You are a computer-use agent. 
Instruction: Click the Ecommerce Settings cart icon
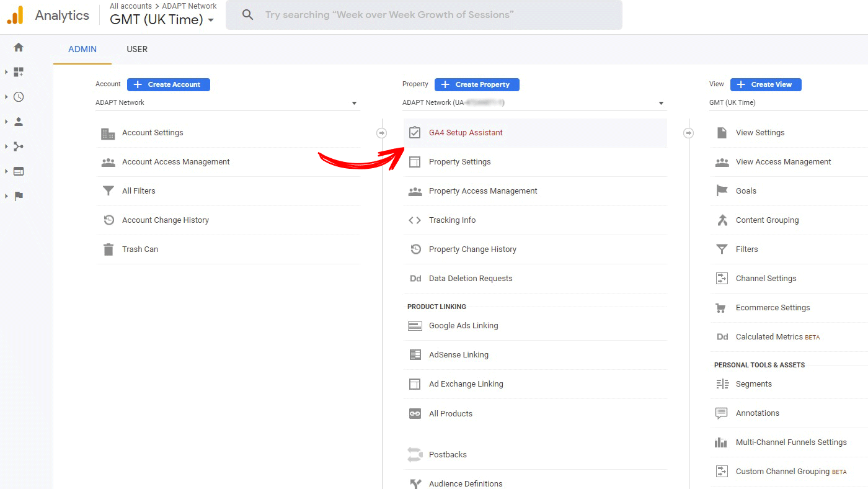[722, 308]
